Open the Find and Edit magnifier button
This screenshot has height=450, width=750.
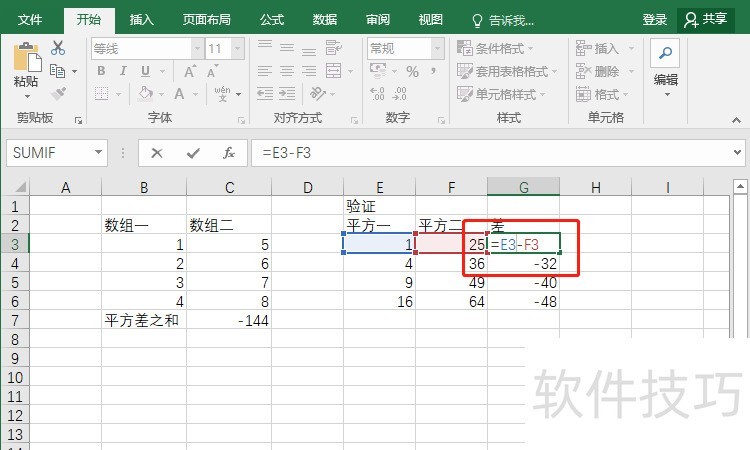tap(665, 53)
